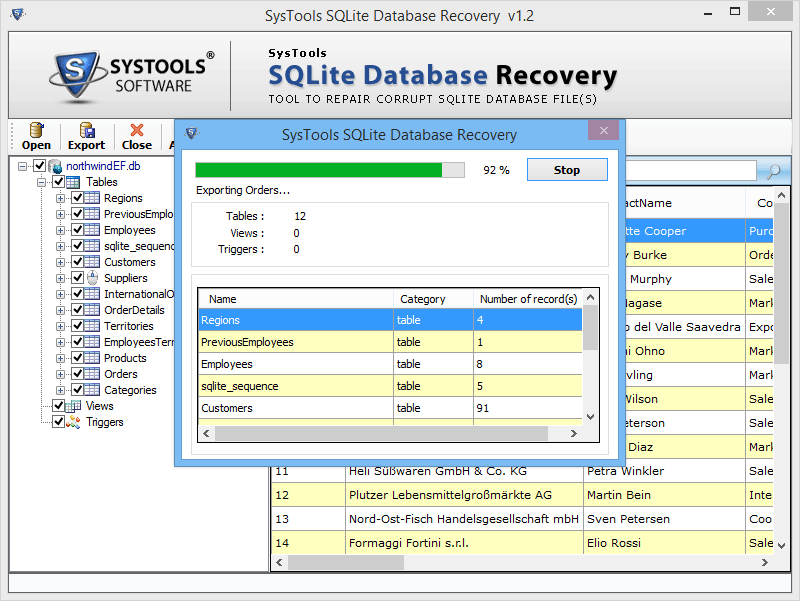Click the Open database toolbar icon
Image resolution: width=800 pixels, height=601 pixels.
36,130
